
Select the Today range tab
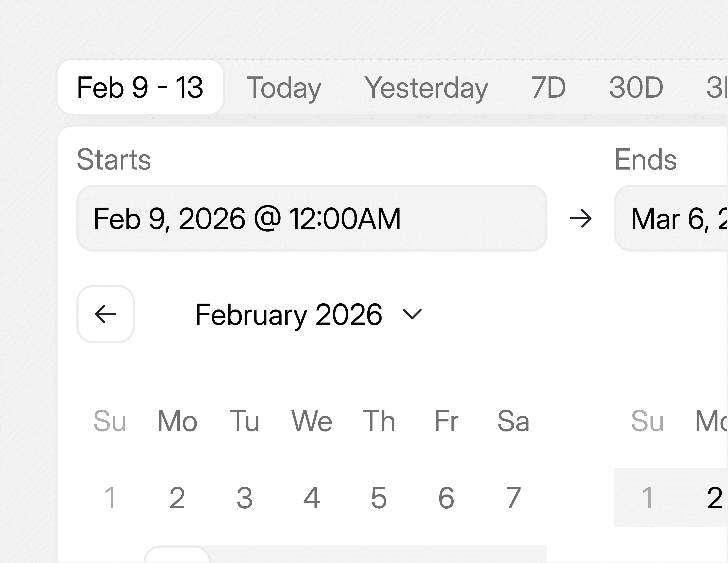tap(284, 87)
